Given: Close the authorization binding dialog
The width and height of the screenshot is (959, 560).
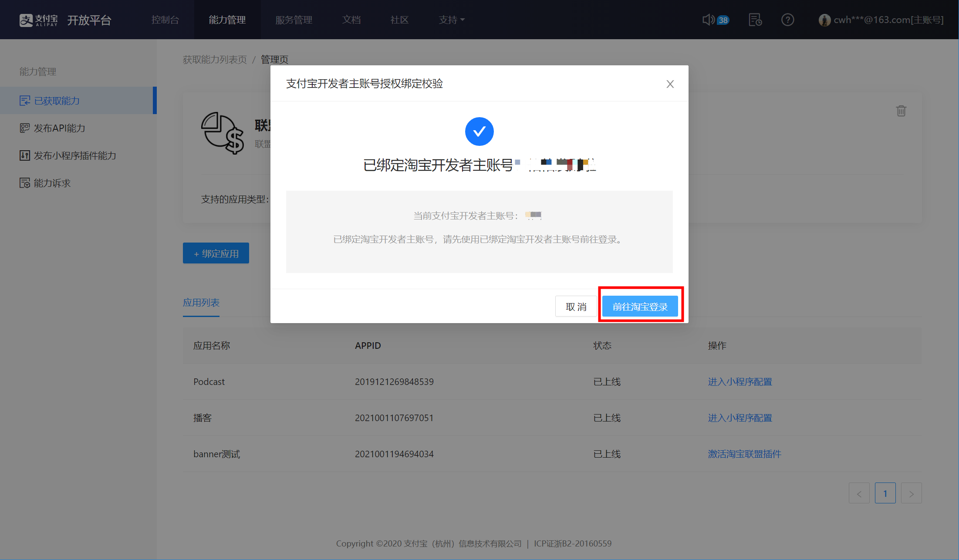Looking at the screenshot, I should coord(670,84).
